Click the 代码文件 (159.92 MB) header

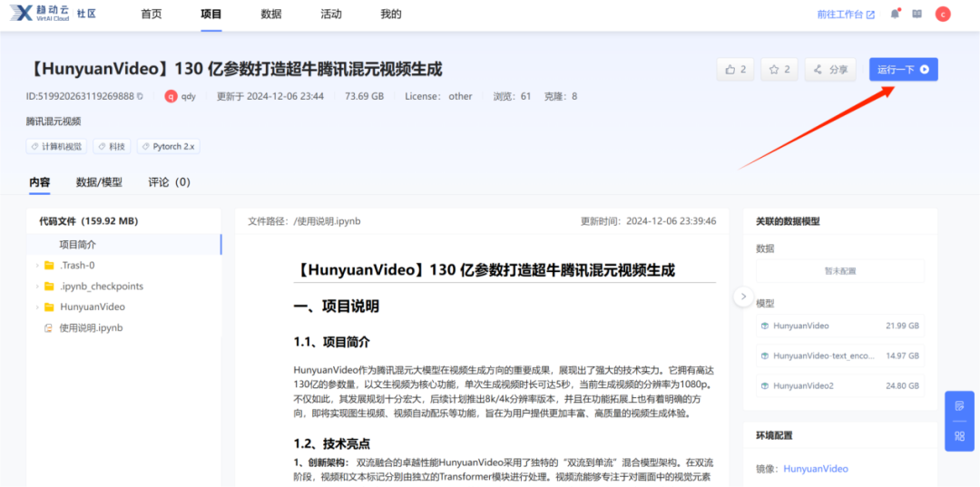[x=89, y=221]
